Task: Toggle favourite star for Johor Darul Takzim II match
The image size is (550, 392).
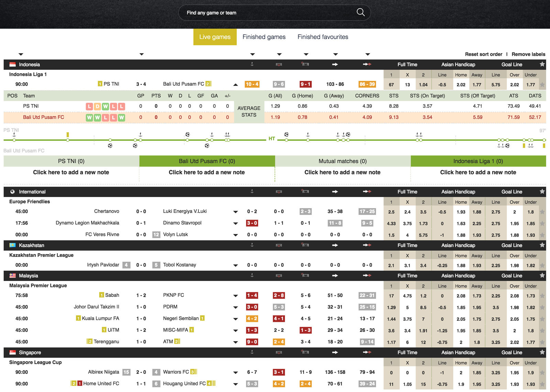Action: [542, 307]
